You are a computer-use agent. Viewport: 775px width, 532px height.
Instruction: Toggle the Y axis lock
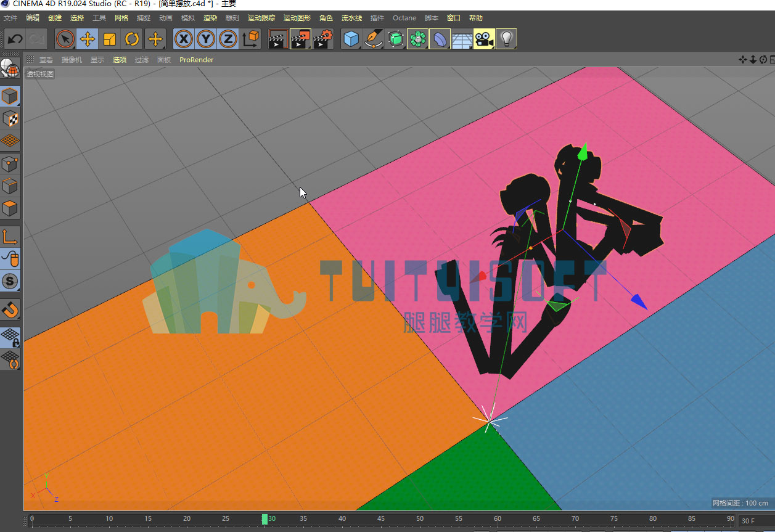tap(206, 39)
